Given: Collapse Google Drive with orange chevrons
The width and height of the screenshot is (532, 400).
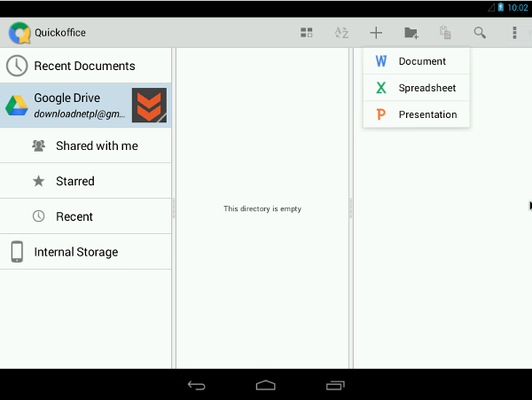Looking at the screenshot, I should click(149, 106).
